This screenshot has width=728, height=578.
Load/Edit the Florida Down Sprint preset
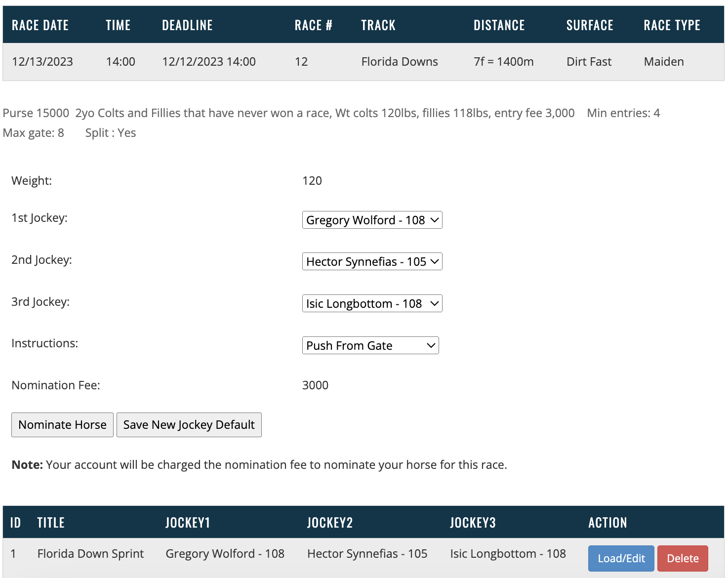621,558
